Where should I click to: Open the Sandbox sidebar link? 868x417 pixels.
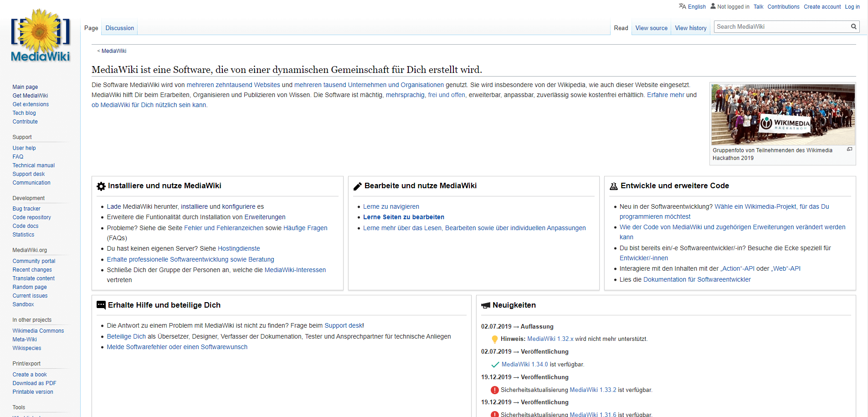[23, 304]
